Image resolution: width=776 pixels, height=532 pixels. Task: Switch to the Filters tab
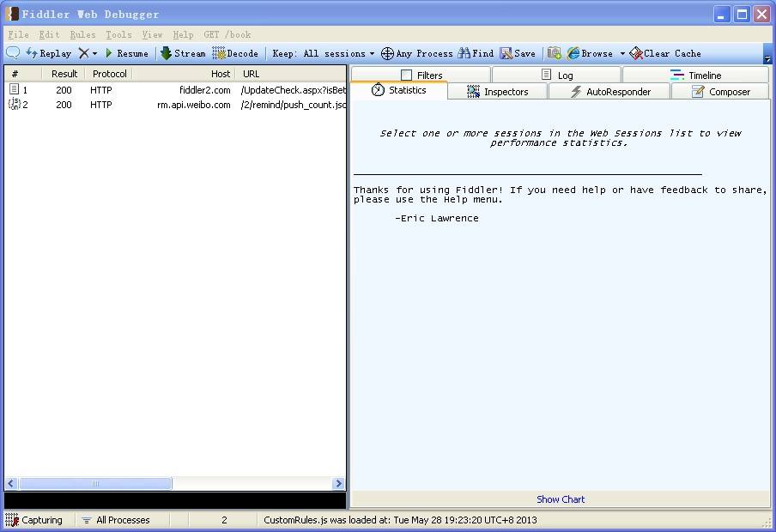point(421,76)
